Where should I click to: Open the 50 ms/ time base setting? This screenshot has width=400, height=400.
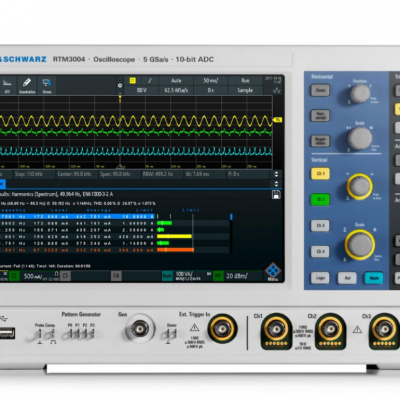[211, 81]
